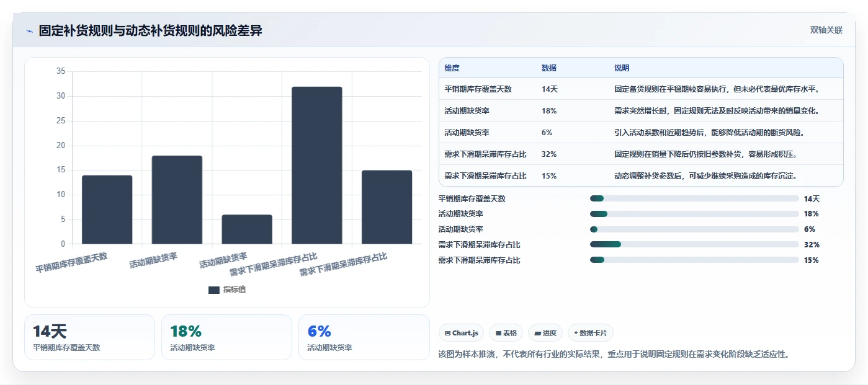
Task: Click the footnote starting 该图为样本推演
Action: tap(614, 355)
